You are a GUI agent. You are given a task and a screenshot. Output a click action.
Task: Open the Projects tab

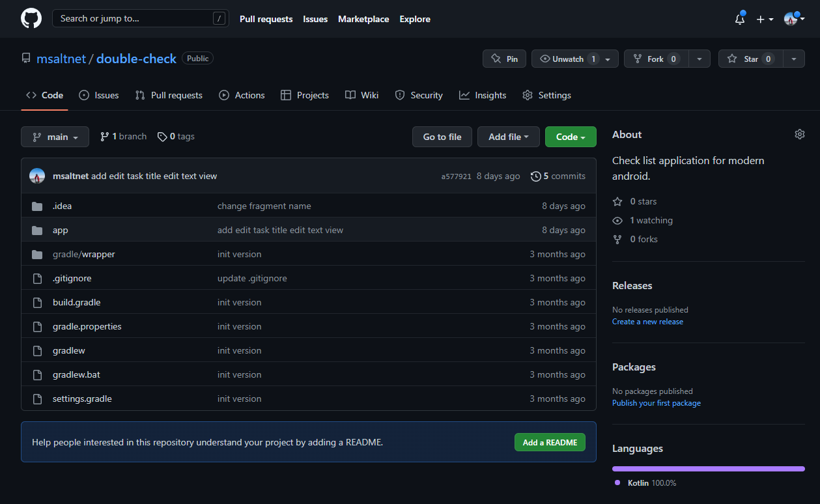click(x=305, y=95)
